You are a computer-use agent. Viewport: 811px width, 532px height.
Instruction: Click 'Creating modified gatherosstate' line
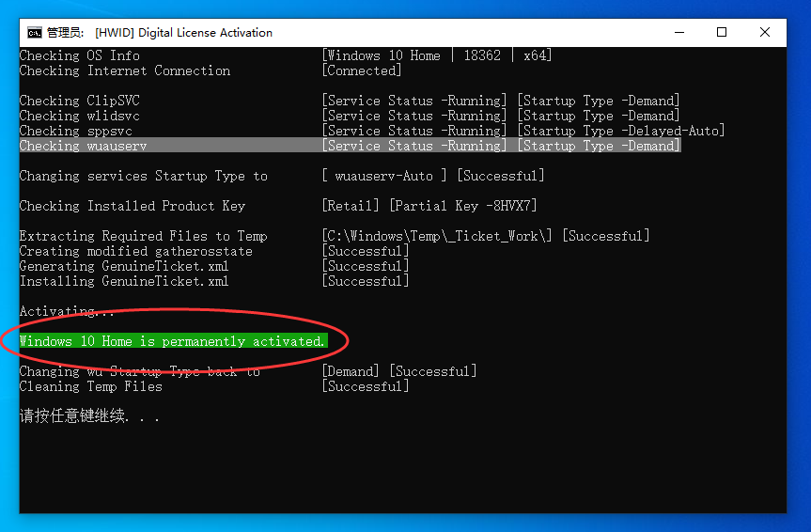click(136, 251)
